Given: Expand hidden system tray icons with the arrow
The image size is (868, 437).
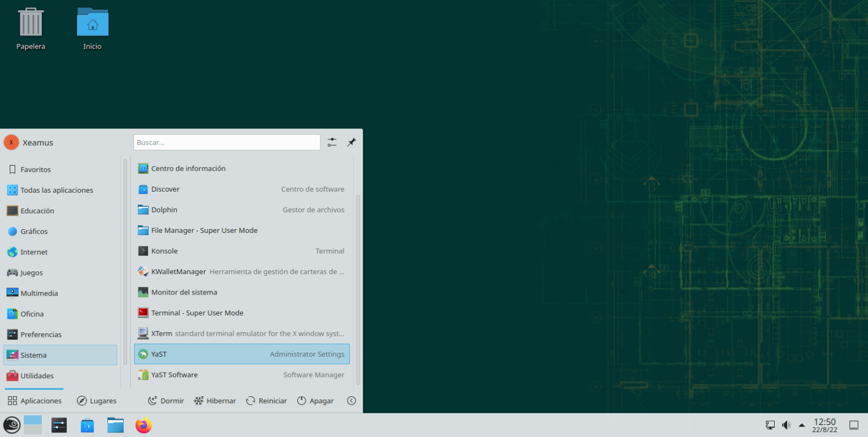Looking at the screenshot, I should point(801,425).
